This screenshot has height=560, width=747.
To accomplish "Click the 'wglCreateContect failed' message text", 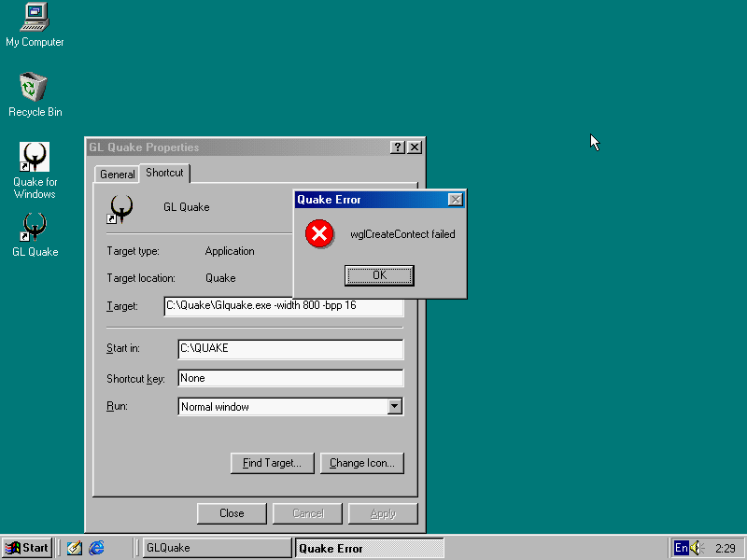I will tap(402, 234).
